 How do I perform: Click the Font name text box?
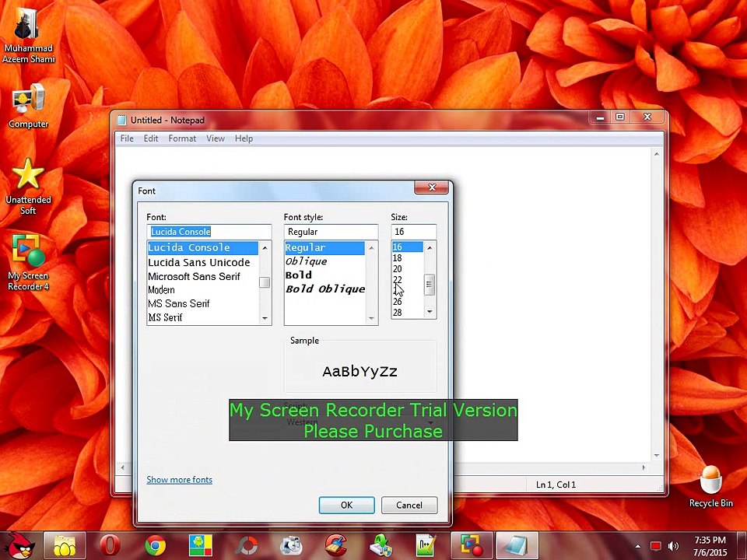[x=209, y=232]
